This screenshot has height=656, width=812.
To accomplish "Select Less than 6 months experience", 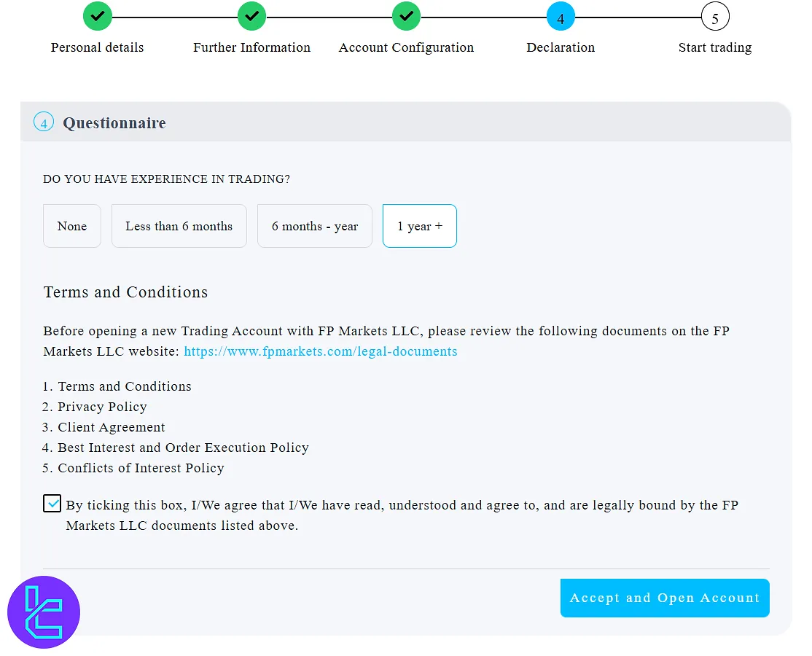I will click(179, 226).
